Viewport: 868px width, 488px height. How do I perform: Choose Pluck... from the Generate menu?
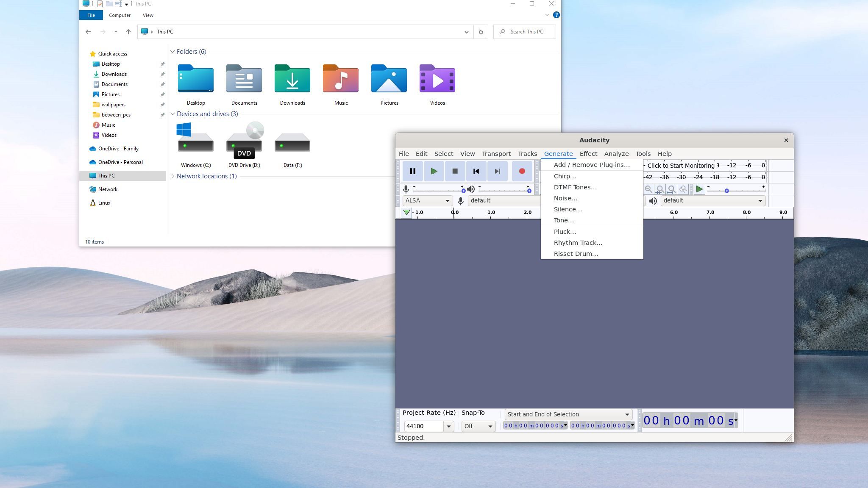click(x=592, y=232)
